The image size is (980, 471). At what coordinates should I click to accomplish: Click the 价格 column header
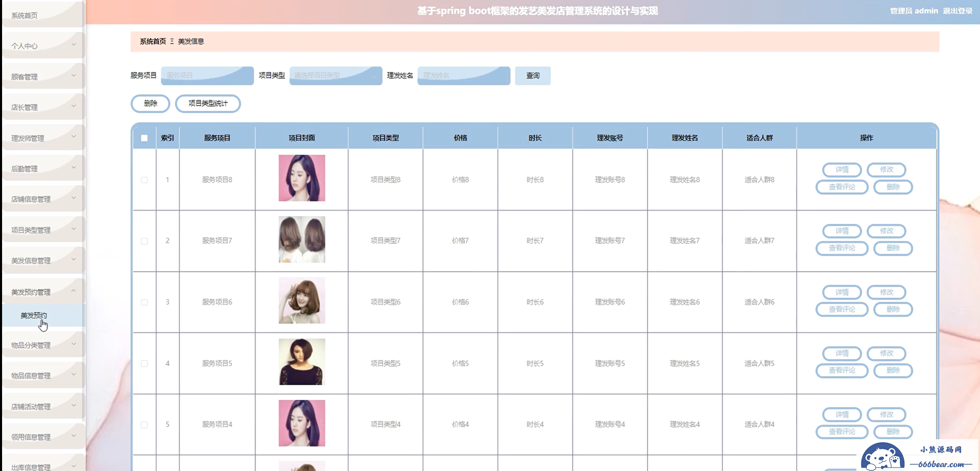(460, 138)
